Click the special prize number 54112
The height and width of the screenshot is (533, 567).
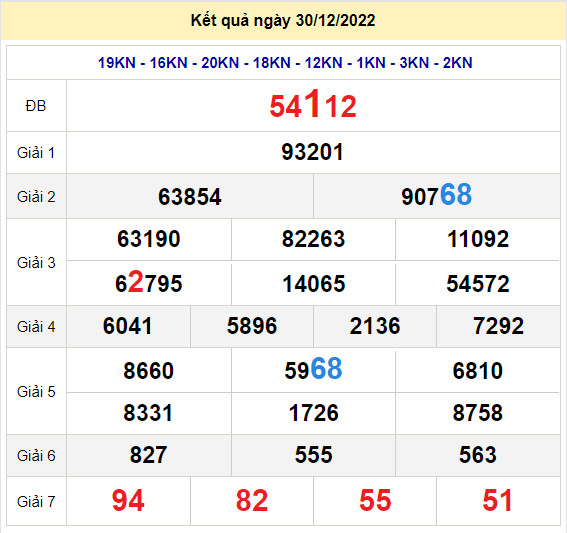point(313,105)
